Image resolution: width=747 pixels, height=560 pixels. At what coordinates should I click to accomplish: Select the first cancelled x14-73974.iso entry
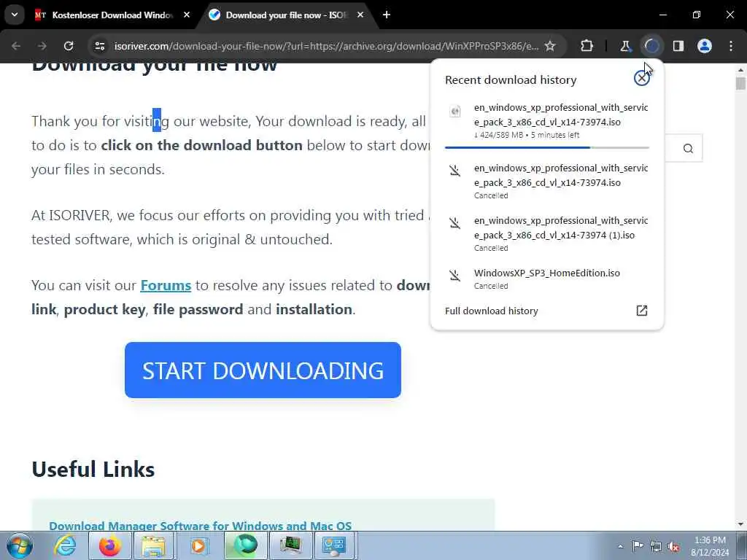click(546, 182)
